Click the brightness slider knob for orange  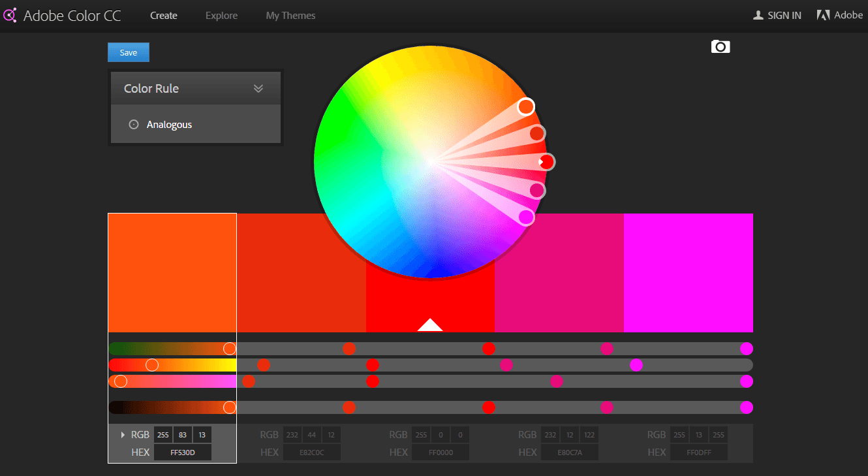pos(229,407)
